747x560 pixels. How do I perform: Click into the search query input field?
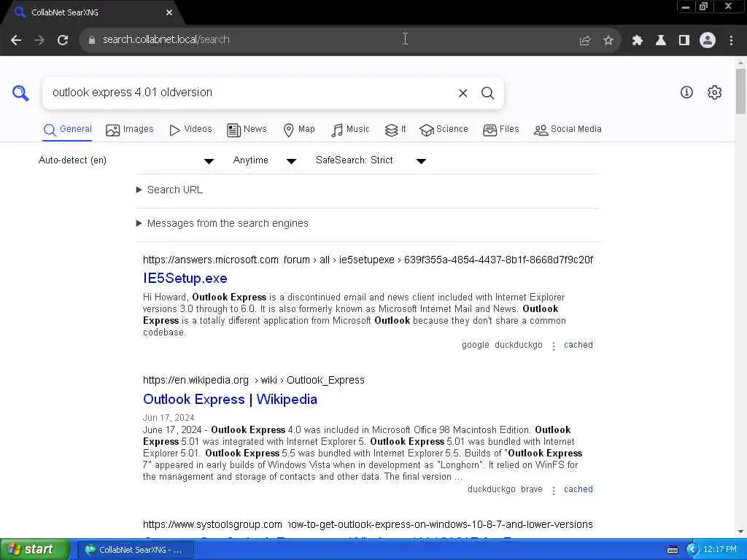(x=250, y=93)
